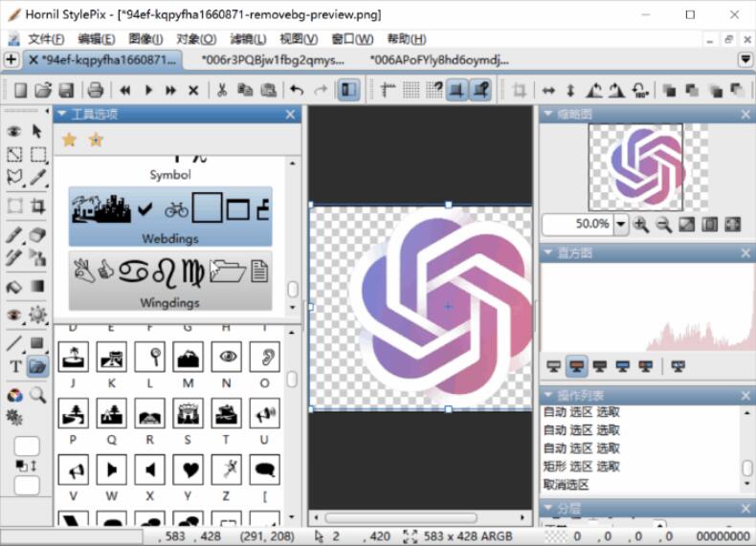Select the Brush tool
756x546 pixels.
(14, 234)
